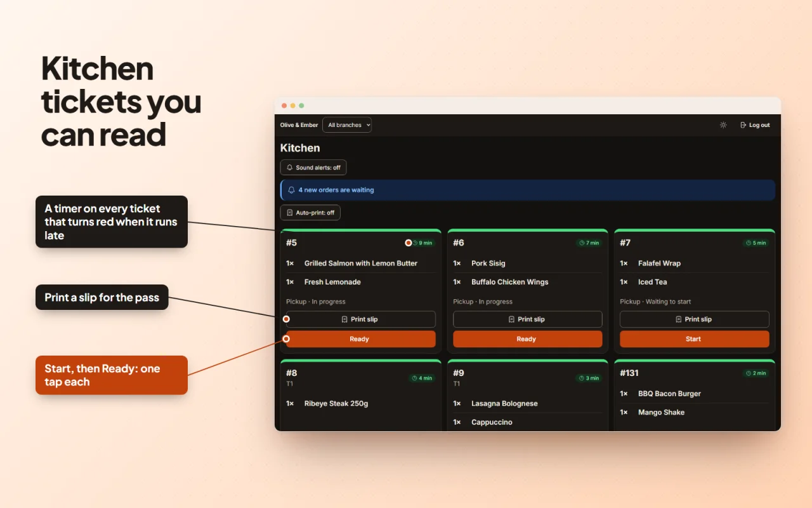Click the T1 table label on ticket #8
The height and width of the screenshot is (508, 812).
tap(290, 384)
